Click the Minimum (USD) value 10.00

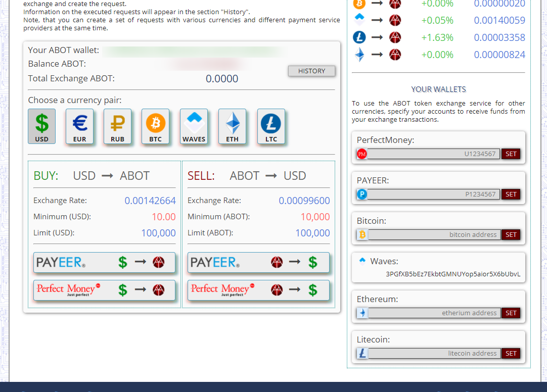[164, 217]
